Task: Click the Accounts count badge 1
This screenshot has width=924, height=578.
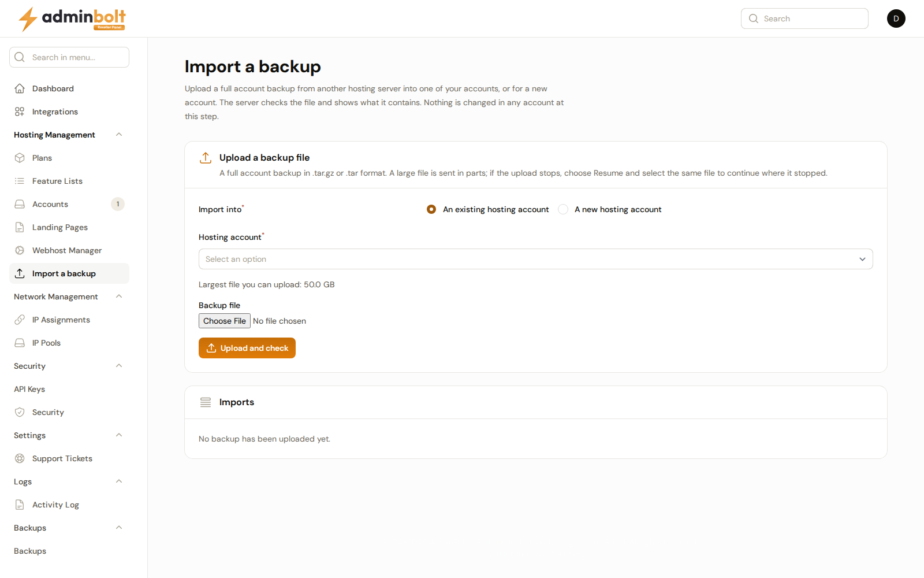Action: [x=118, y=204]
